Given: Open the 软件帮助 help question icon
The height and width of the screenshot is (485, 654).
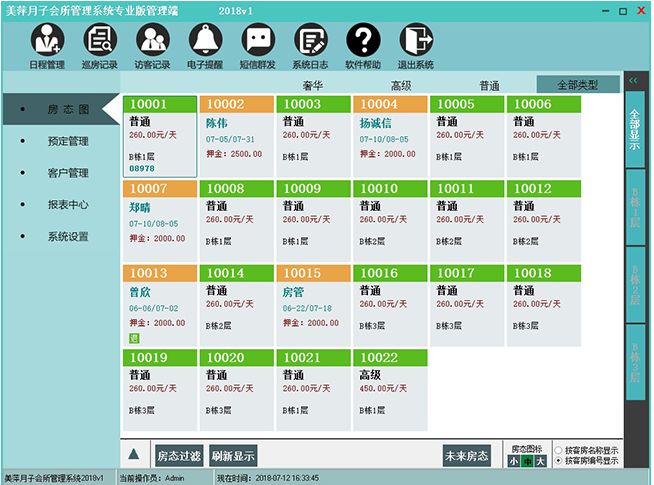Looking at the screenshot, I should 363,45.
